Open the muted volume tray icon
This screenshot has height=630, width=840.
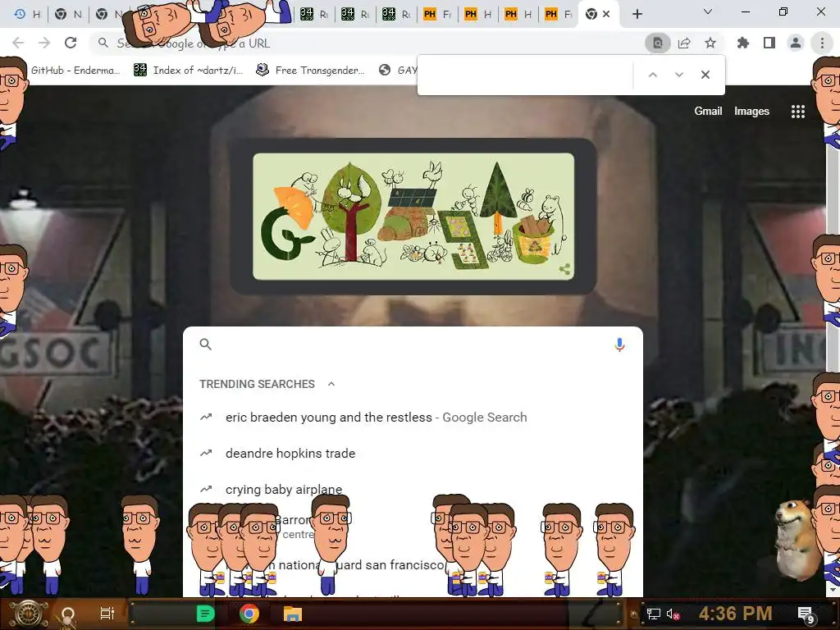click(x=673, y=614)
